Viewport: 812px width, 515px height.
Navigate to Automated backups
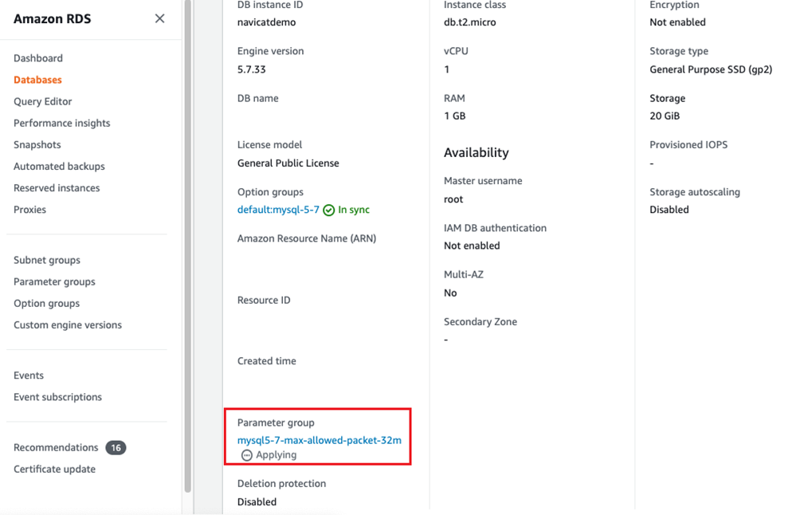click(x=59, y=166)
